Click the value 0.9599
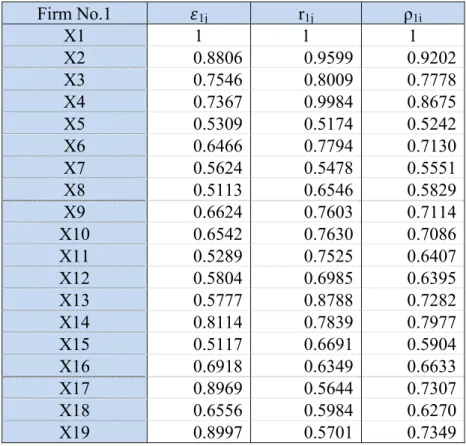 tap(328, 58)
